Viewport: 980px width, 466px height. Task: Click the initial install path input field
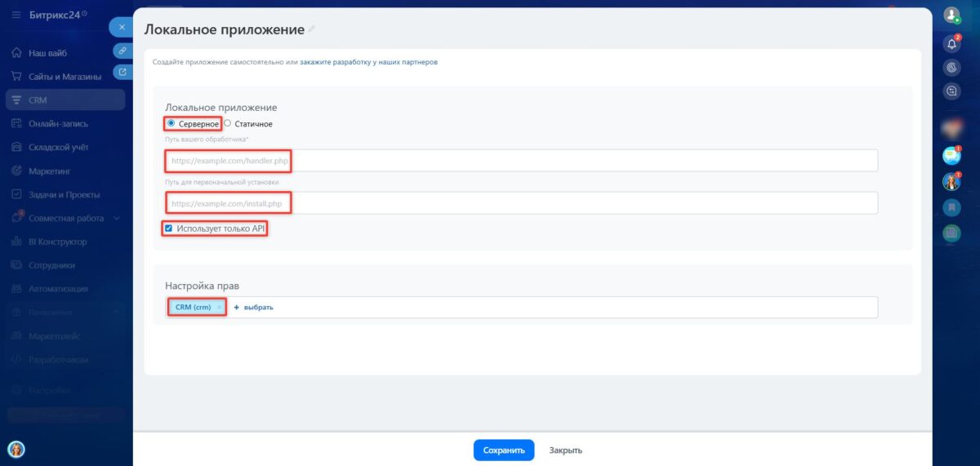coord(521,202)
